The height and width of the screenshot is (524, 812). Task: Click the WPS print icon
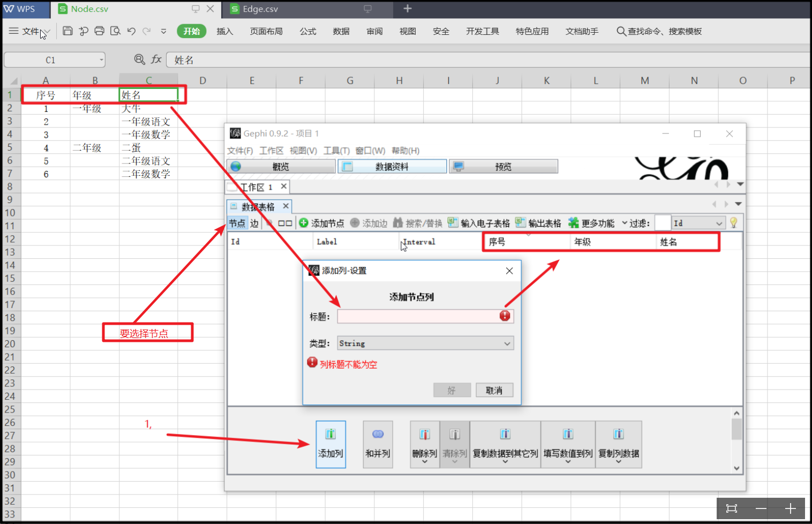99,31
